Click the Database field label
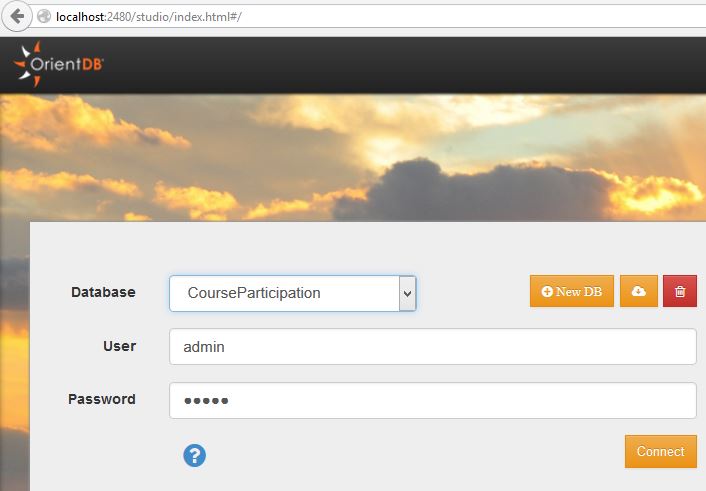The image size is (706, 491). pos(103,293)
